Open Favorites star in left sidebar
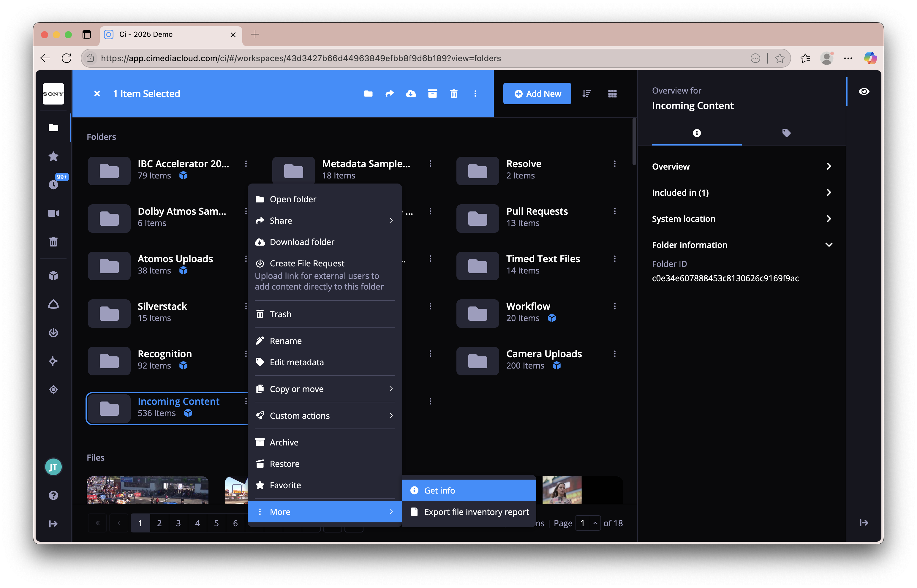The width and height of the screenshot is (917, 588). 53,156
